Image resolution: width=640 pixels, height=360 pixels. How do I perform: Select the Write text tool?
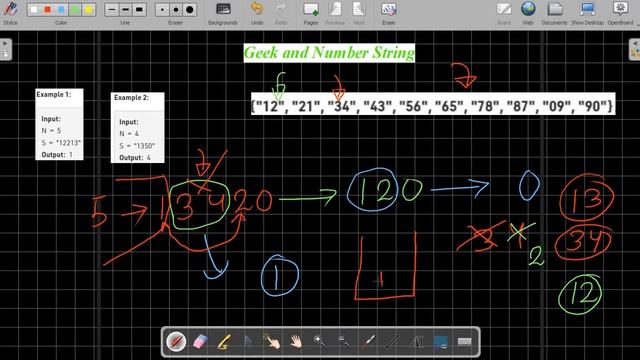pyautogui.click(x=416, y=342)
